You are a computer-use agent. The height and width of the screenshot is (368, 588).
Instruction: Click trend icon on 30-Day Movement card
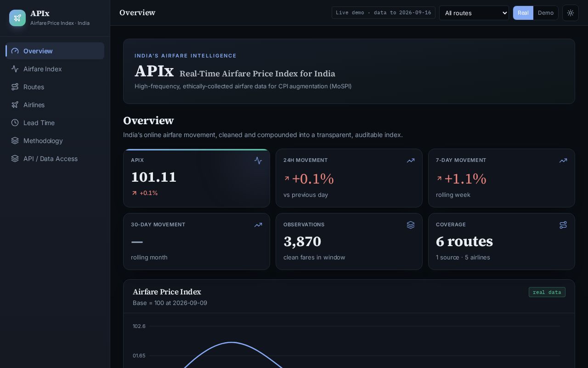(x=258, y=225)
